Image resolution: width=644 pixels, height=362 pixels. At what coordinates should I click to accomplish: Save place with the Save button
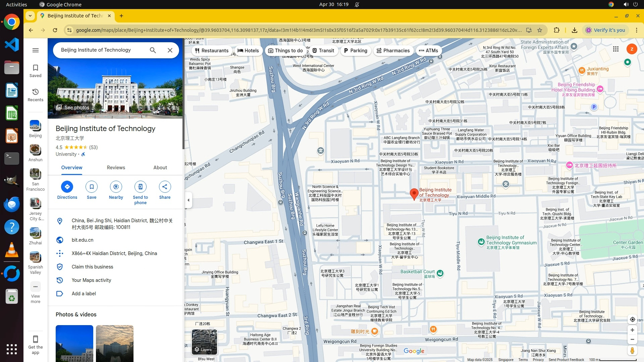point(92,187)
